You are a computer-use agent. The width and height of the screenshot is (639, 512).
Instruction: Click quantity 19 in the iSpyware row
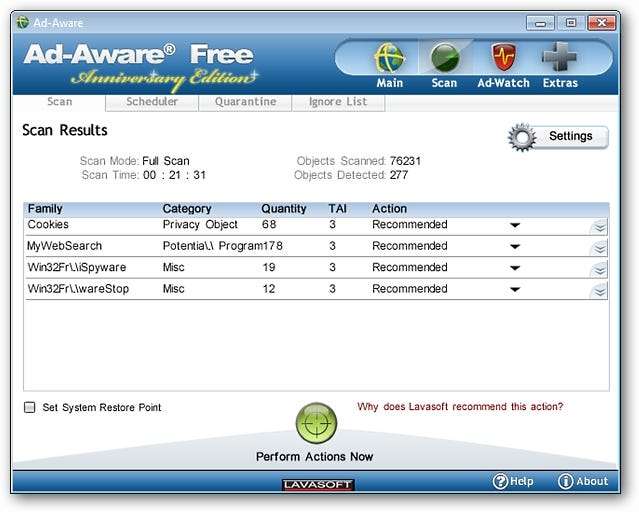(x=269, y=267)
